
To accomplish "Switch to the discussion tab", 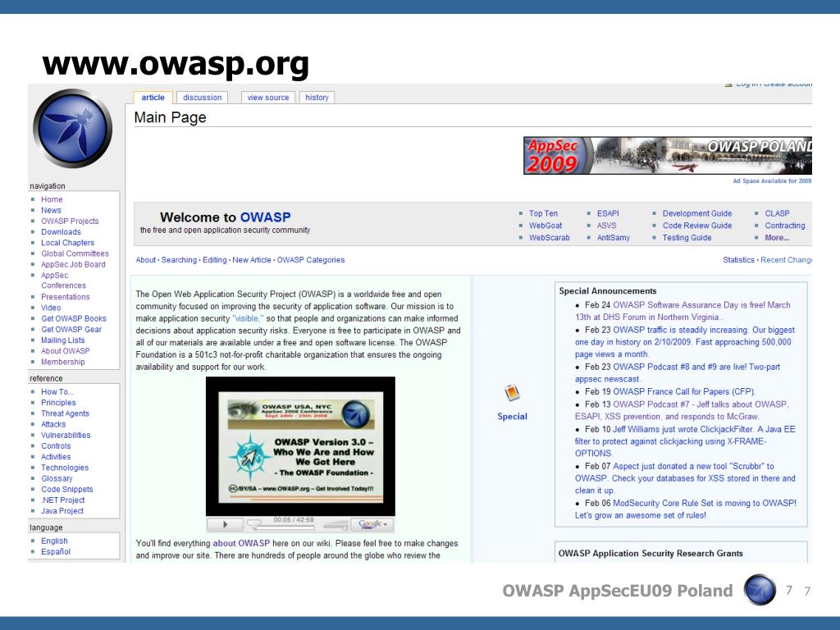I will coord(202,98).
